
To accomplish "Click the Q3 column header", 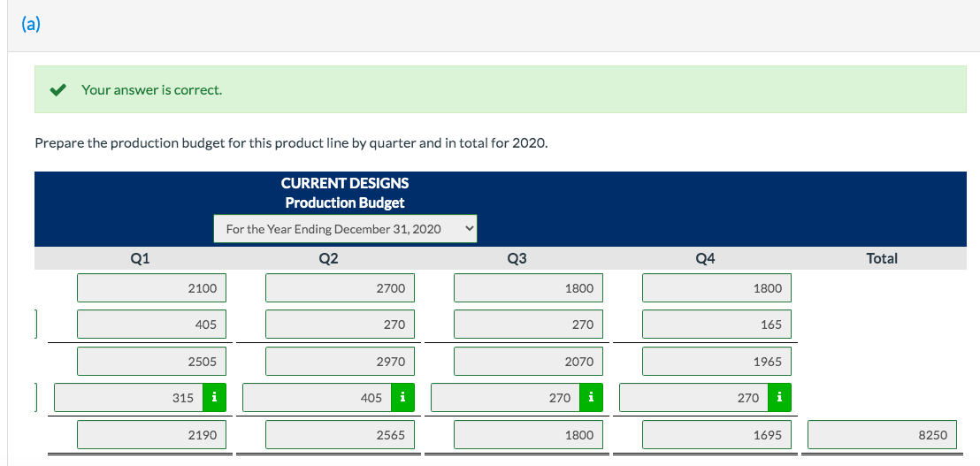I will (517, 258).
